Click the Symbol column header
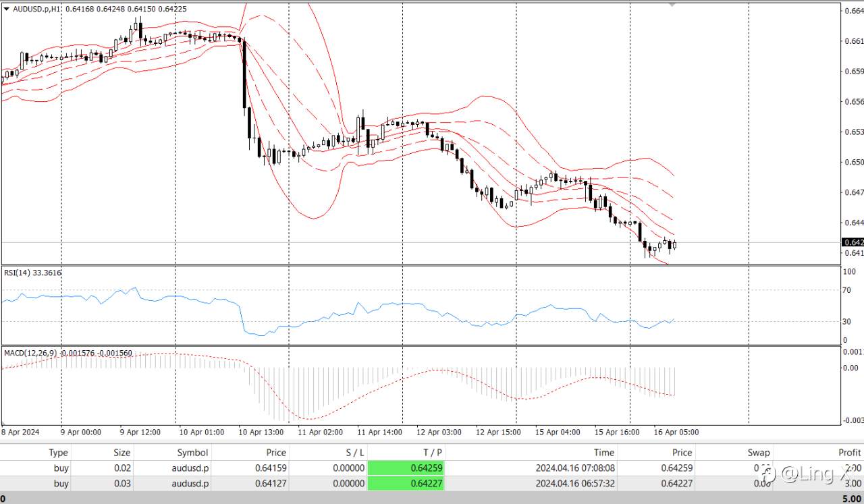Screen dimensions: 864x504 (x=193, y=452)
